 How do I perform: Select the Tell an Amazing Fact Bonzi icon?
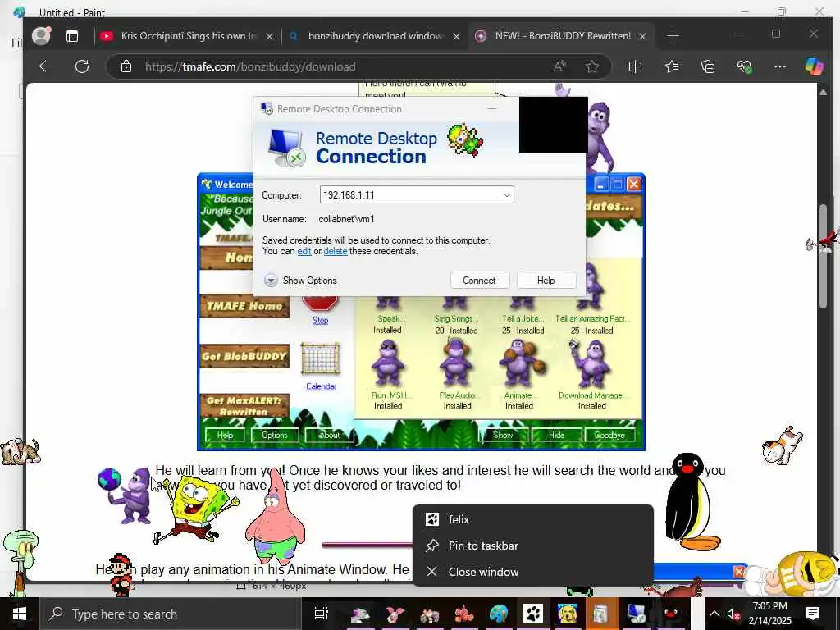pos(592,288)
